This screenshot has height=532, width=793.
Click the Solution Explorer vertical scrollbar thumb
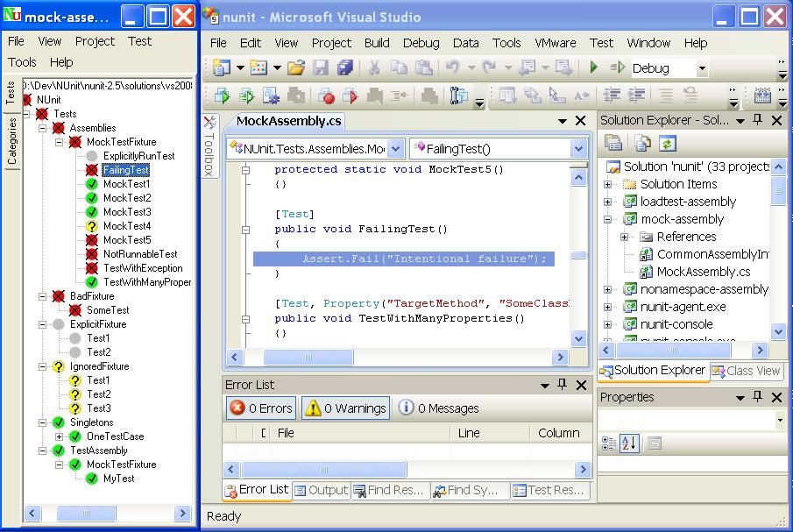tap(778, 191)
